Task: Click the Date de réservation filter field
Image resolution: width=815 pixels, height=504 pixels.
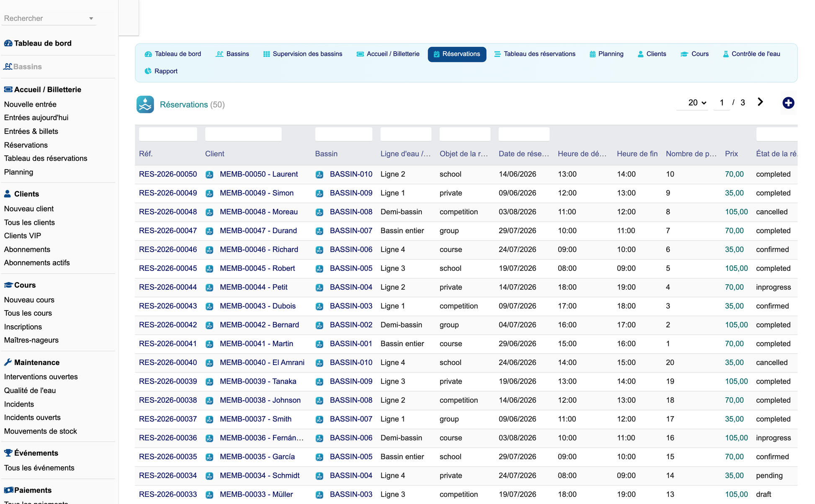Action: (x=524, y=134)
